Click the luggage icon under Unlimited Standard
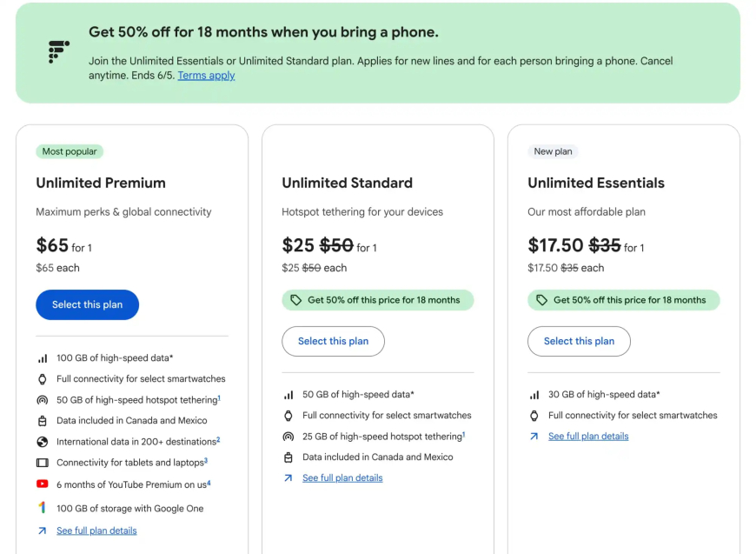Image resolution: width=756 pixels, height=554 pixels. tap(288, 457)
